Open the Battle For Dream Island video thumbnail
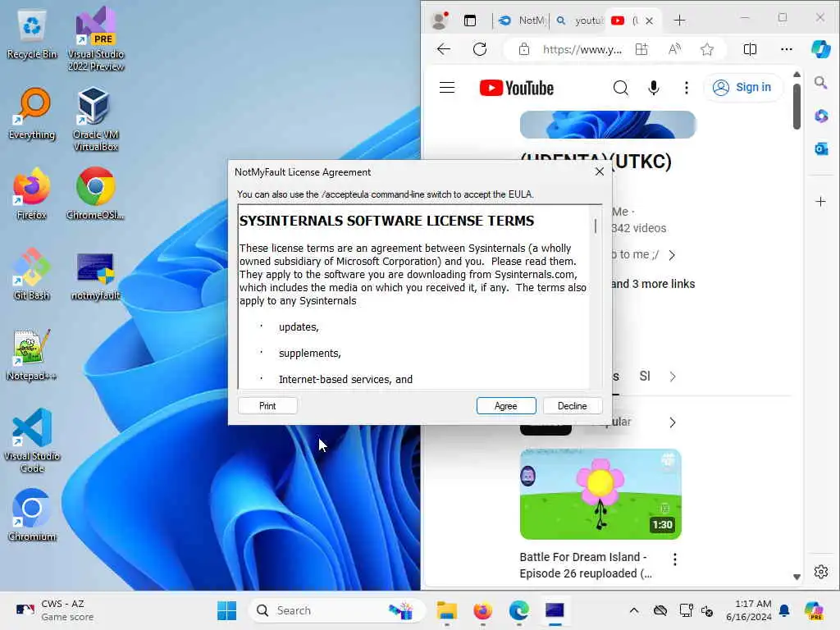The image size is (840, 630). coord(600,494)
